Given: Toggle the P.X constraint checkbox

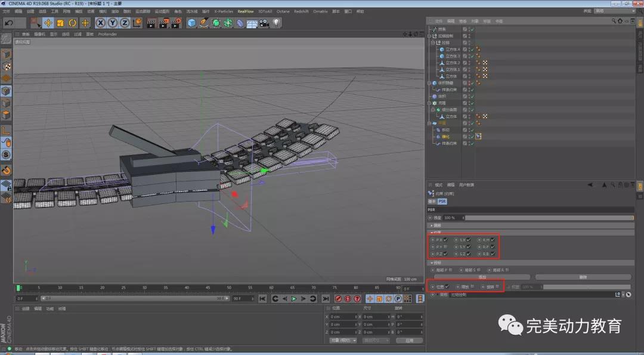Looking at the screenshot, I should pyautogui.click(x=446, y=240).
